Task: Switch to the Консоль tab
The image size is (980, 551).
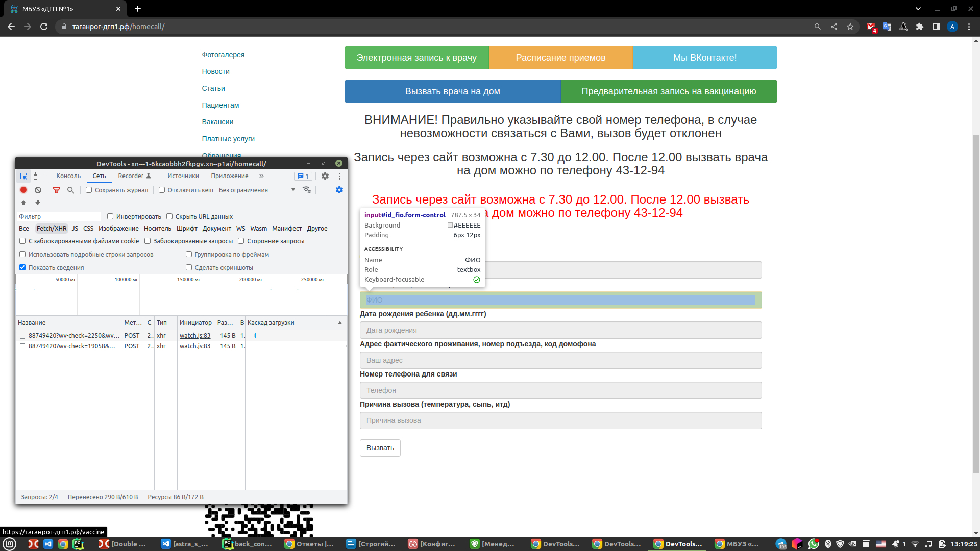Action: (x=68, y=176)
